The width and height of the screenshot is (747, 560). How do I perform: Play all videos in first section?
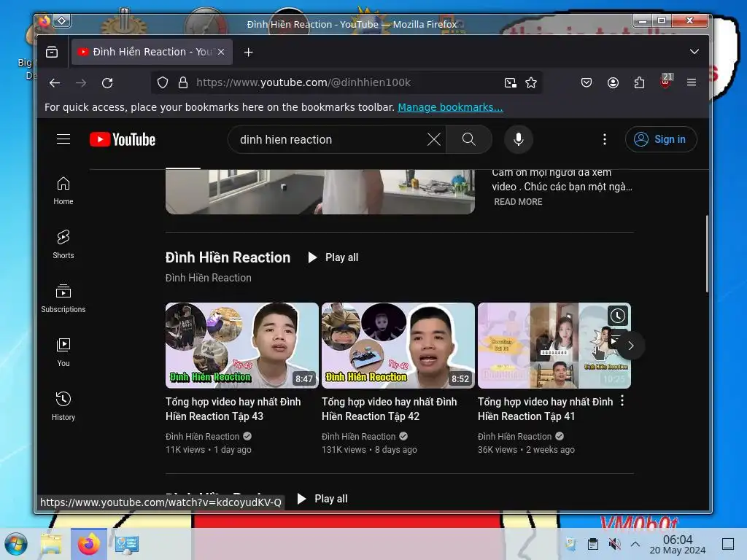click(333, 257)
